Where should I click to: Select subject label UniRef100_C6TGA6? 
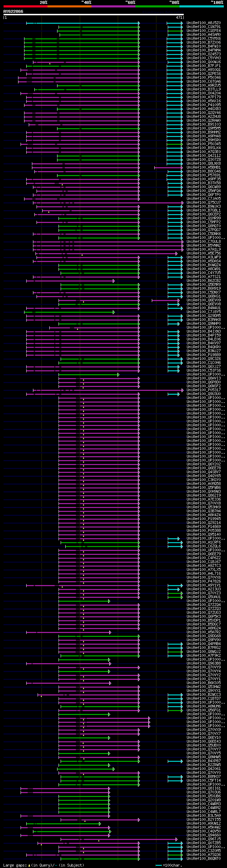(x=204, y=82)
